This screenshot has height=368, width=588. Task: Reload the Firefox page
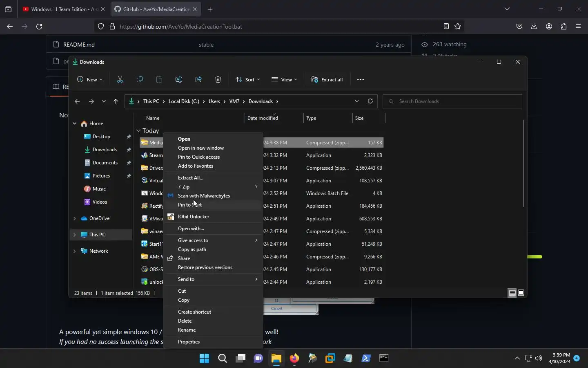pos(39,27)
